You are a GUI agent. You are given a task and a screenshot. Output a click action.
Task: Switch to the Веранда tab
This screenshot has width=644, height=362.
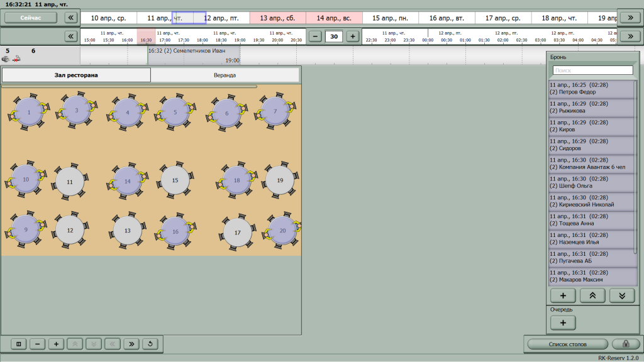click(225, 75)
